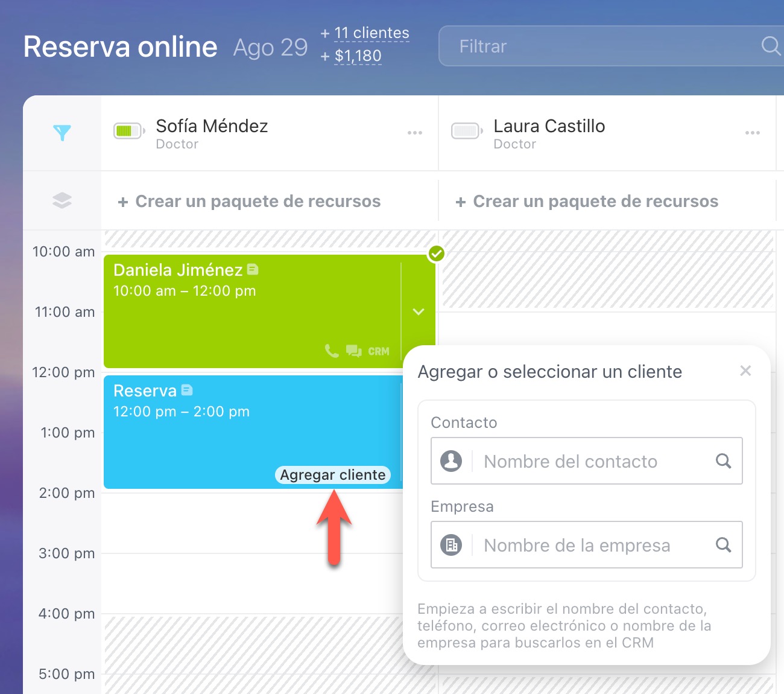
Task: Click note icon beside Reserva title
Action: tap(187, 390)
